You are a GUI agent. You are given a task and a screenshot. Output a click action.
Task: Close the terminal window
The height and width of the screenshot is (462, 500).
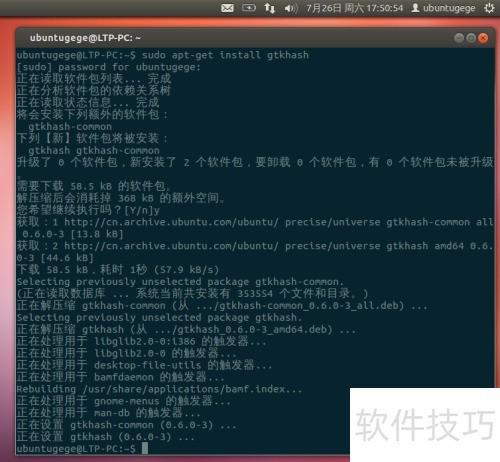click(x=483, y=38)
